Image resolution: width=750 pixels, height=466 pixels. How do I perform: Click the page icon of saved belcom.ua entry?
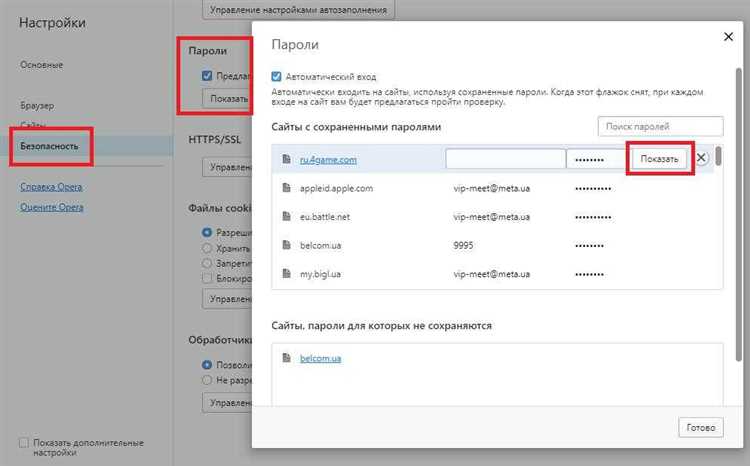coord(286,245)
